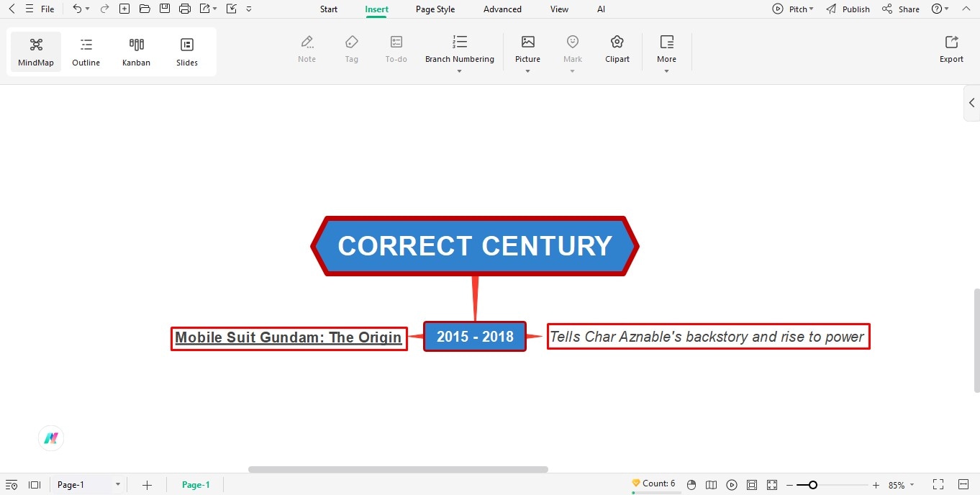
Task: Click the Share button
Action: (901, 9)
